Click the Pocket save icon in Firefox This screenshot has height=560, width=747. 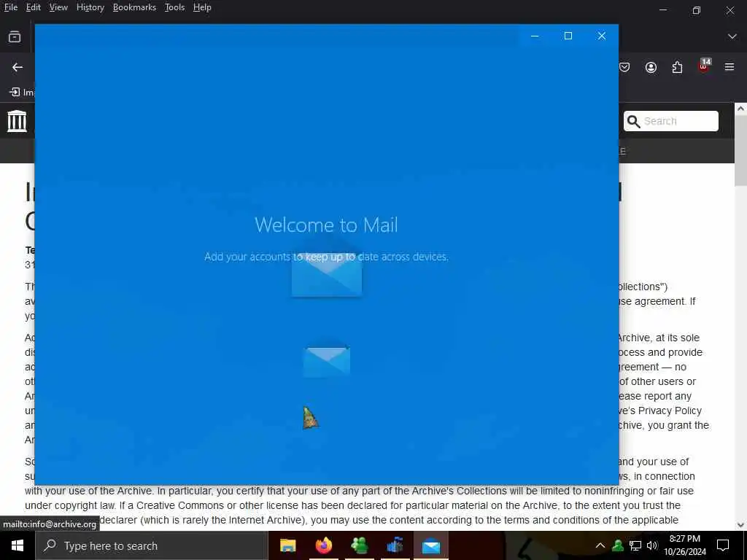point(624,67)
